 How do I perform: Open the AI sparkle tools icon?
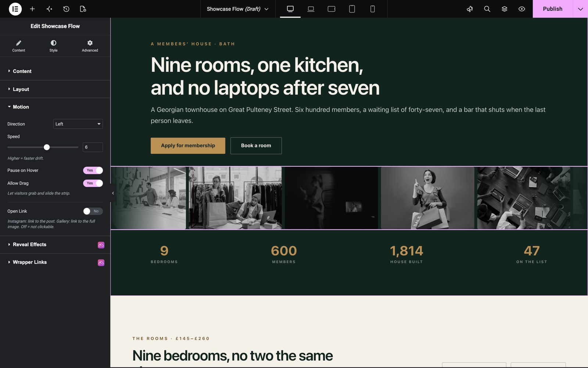(x=49, y=9)
